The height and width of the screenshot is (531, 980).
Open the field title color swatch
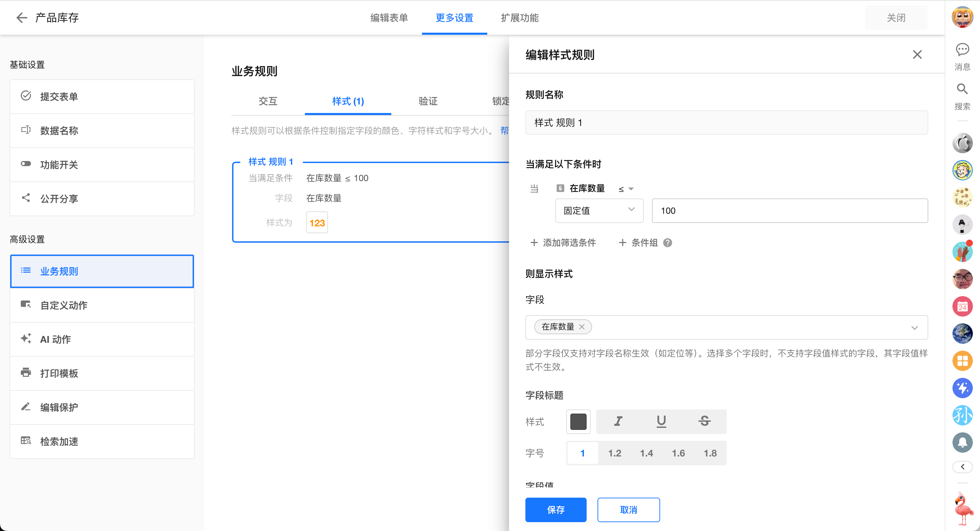578,422
